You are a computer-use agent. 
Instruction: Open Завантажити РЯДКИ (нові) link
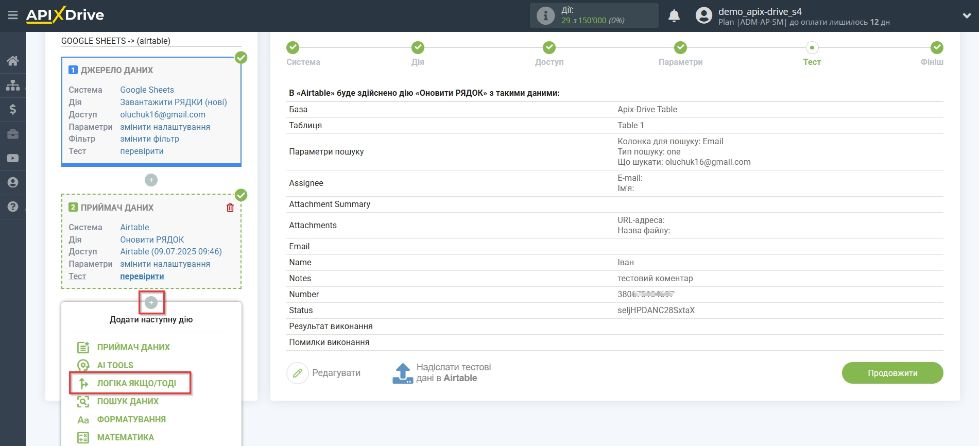[174, 102]
